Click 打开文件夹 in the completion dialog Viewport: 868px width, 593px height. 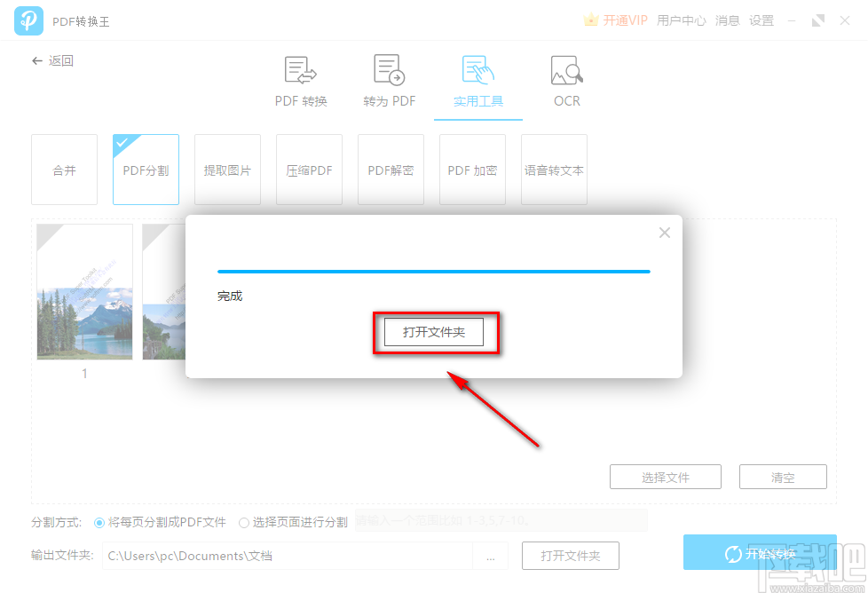pyautogui.click(x=434, y=331)
